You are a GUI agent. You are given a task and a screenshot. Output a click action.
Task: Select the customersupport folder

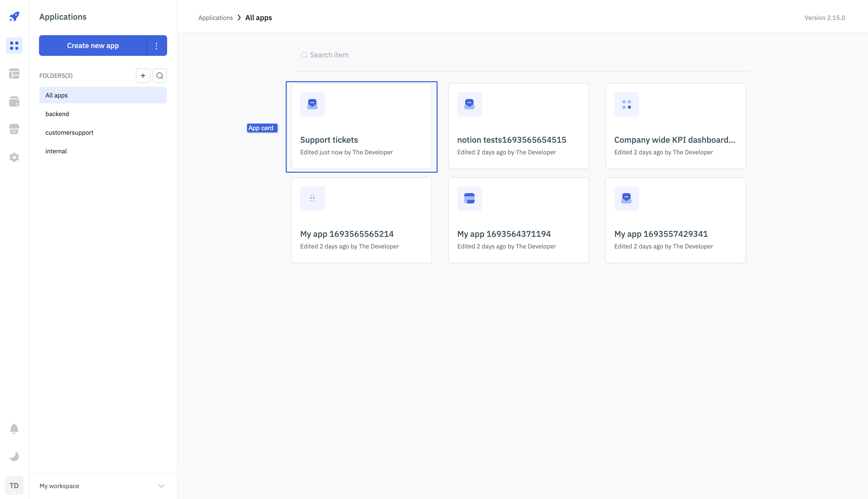pyautogui.click(x=69, y=133)
